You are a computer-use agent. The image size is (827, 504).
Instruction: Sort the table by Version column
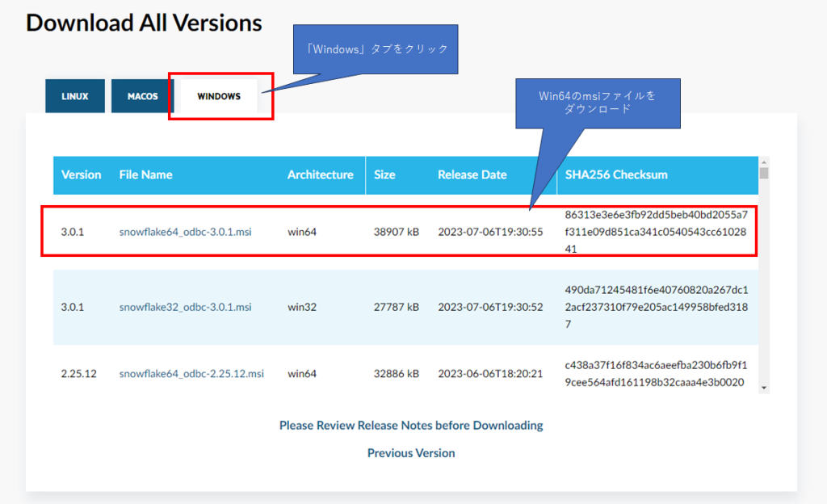(x=82, y=175)
